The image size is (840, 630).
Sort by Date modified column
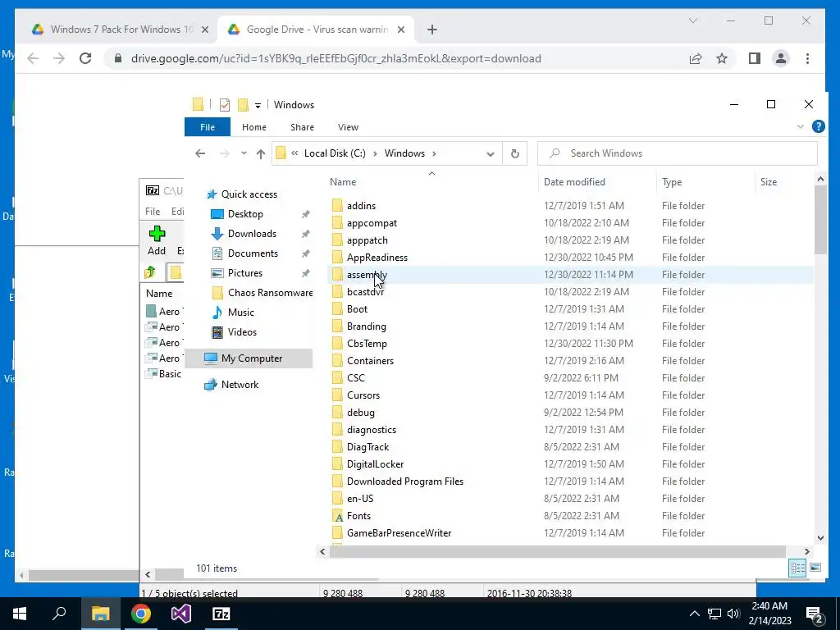(574, 182)
